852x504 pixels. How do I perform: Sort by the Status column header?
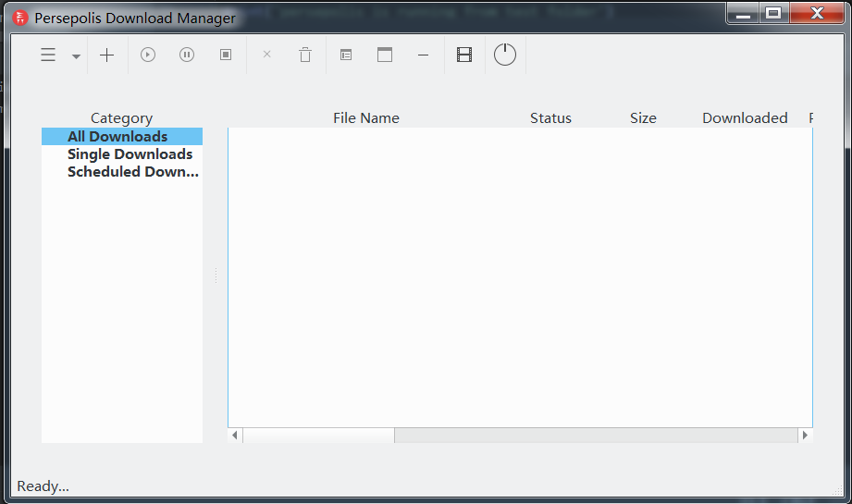[550, 118]
